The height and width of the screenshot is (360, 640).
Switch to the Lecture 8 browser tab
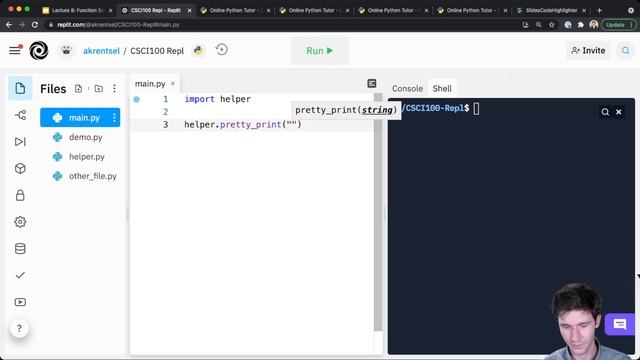[x=77, y=10]
